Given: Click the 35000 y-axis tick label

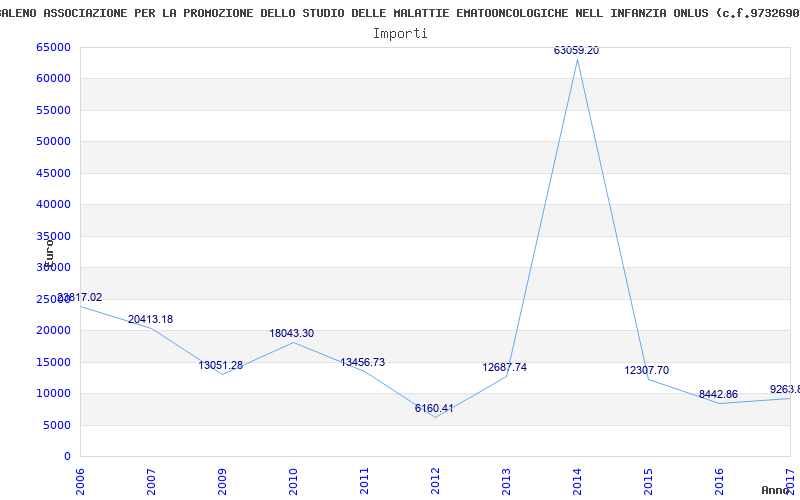Looking at the screenshot, I should pyautogui.click(x=53, y=236).
